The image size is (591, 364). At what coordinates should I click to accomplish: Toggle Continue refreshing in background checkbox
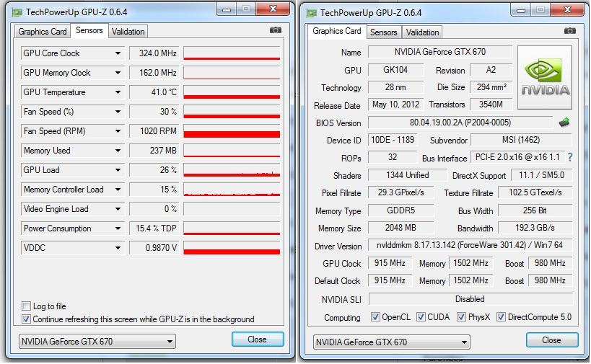(x=26, y=319)
